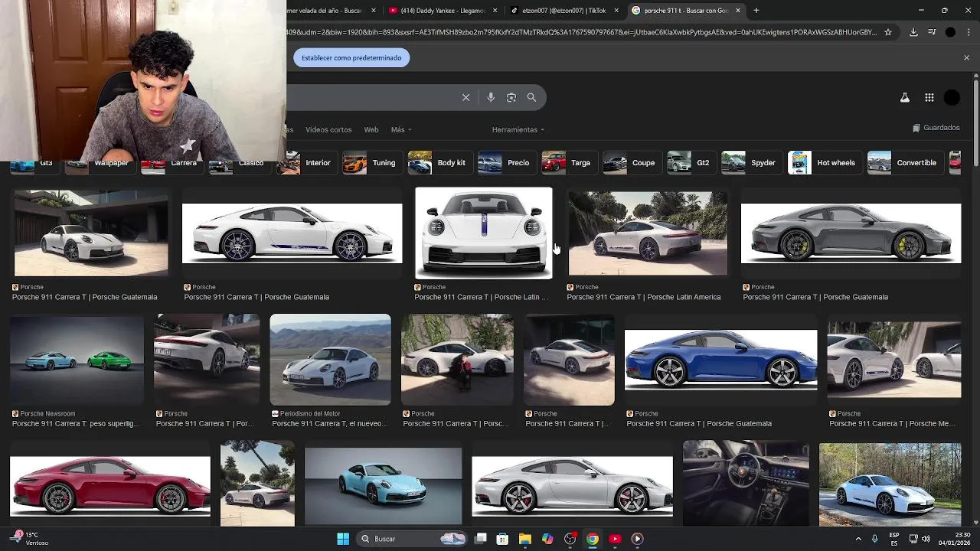
Task: Open 'Porsche 911 Carrera T | Porsche Latin America' link
Action: pyautogui.click(x=643, y=297)
